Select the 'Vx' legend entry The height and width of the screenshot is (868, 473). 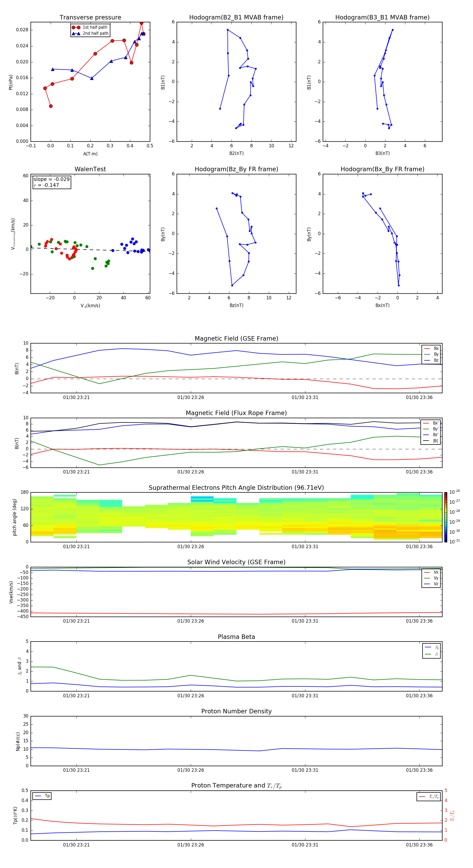click(431, 572)
